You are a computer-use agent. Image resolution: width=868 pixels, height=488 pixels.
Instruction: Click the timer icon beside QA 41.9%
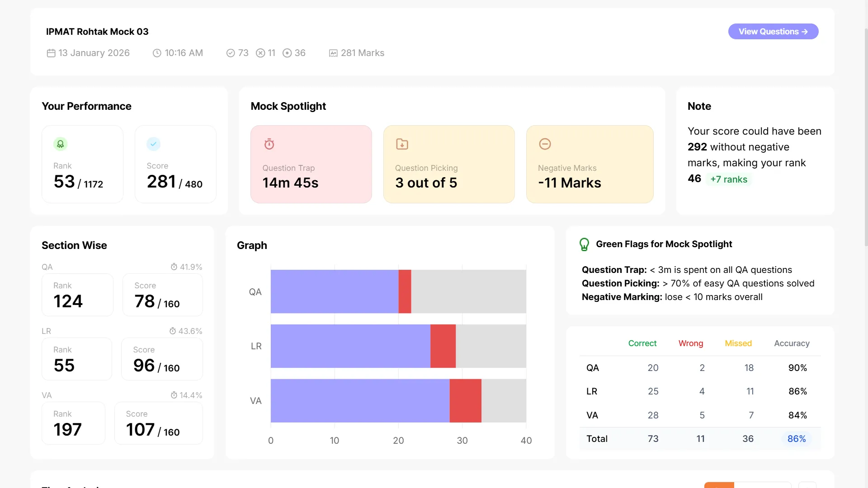[x=174, y=267]
